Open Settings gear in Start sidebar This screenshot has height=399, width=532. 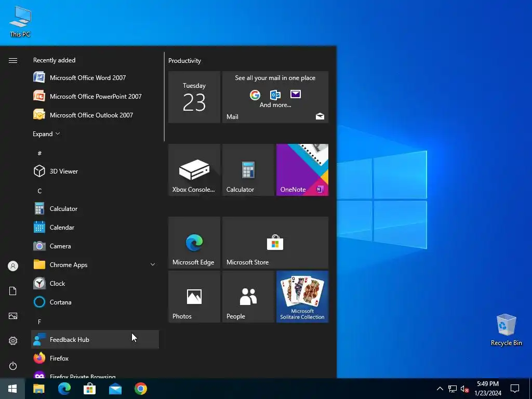(x=13, y=341)
